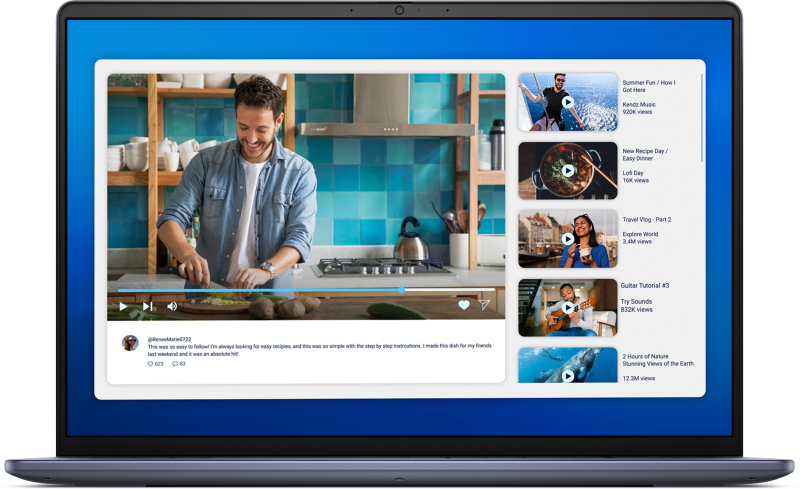Viewport: 800px width, 489px height.
Task: Skip to the next video
Action: [x=148, y=306]
